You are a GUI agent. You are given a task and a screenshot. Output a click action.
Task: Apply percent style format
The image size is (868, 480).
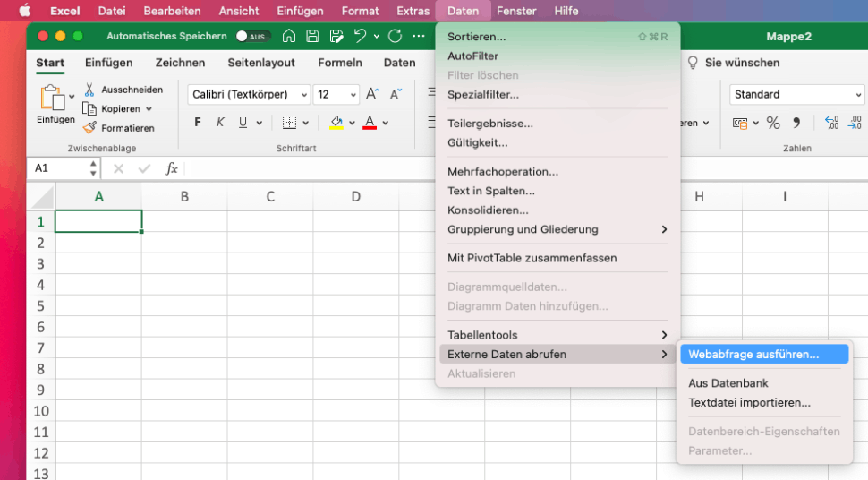773,123
